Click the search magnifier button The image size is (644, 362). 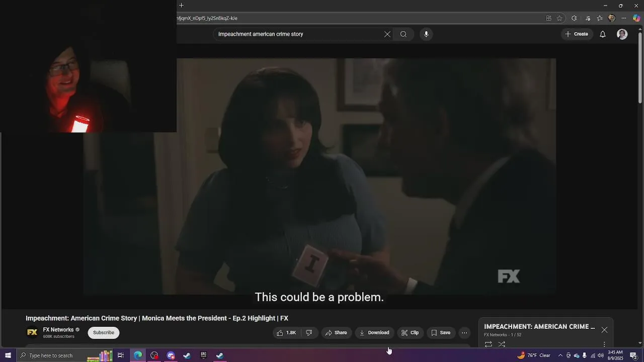point(404,34)
